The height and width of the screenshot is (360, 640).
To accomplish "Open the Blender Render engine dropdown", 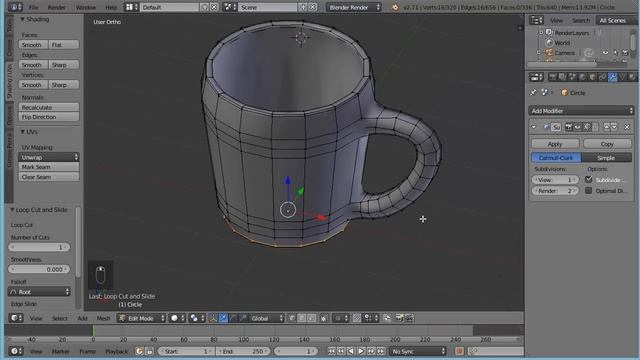I will (x=353, y=7).
